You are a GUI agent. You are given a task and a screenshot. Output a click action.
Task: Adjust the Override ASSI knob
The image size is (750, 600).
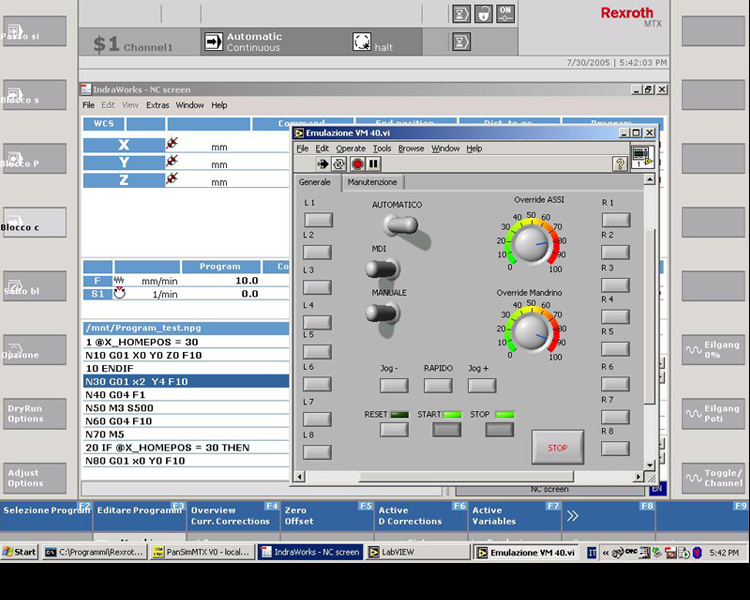[530, 244]
